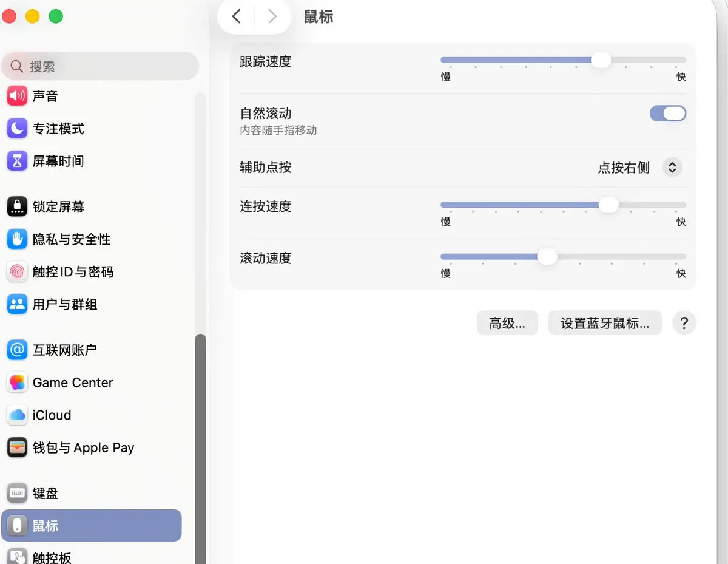Open help with the question mark button
The image size is (728, 564).
[684, 323]
